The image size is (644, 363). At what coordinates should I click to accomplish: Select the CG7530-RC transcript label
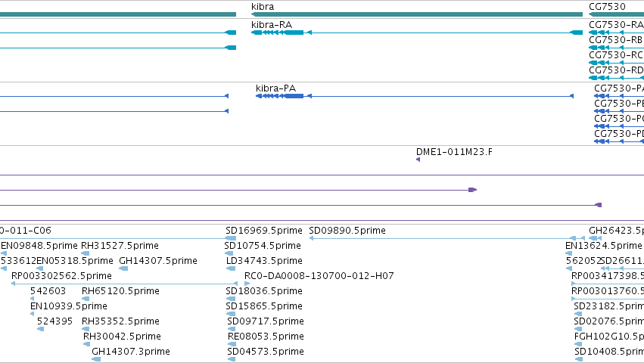[x=616, y=55]
